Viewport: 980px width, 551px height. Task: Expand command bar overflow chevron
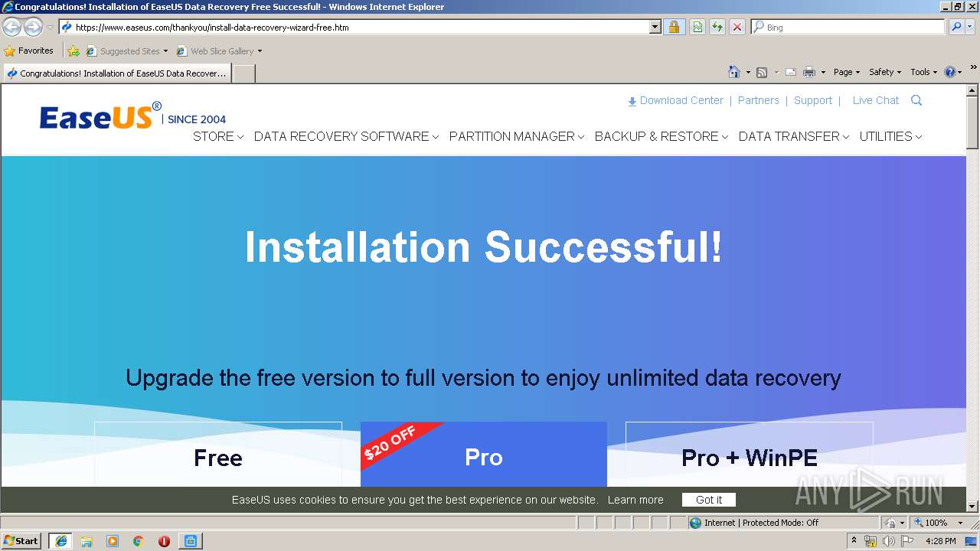click(x=973, y=68)
